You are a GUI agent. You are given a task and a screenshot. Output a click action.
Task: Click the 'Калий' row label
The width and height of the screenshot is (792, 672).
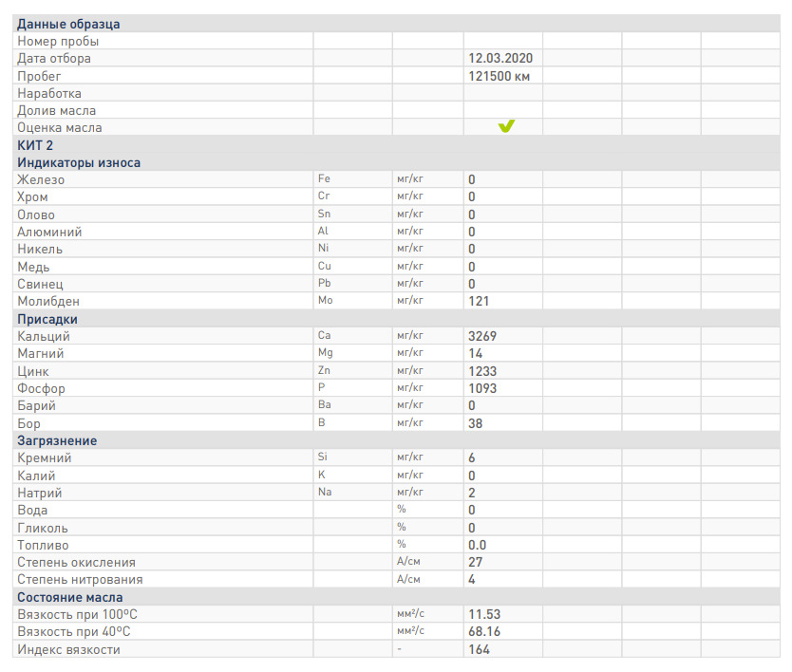point(36,476)
